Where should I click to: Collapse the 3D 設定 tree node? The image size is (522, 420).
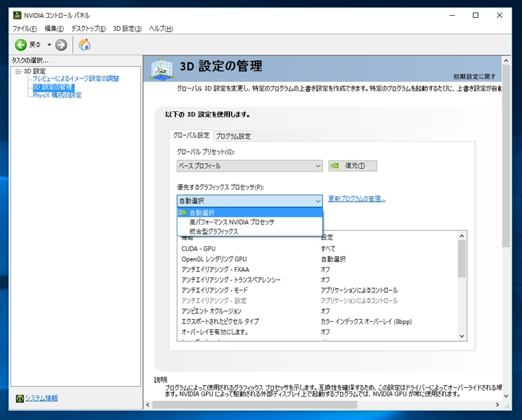point(19,71)
